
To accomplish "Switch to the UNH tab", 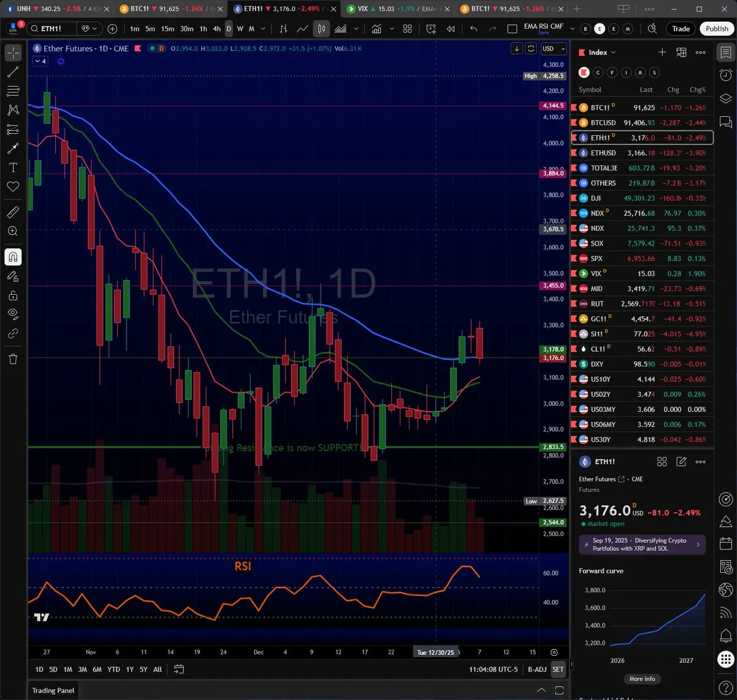I will pyautogui.click(x=58, y=9).
